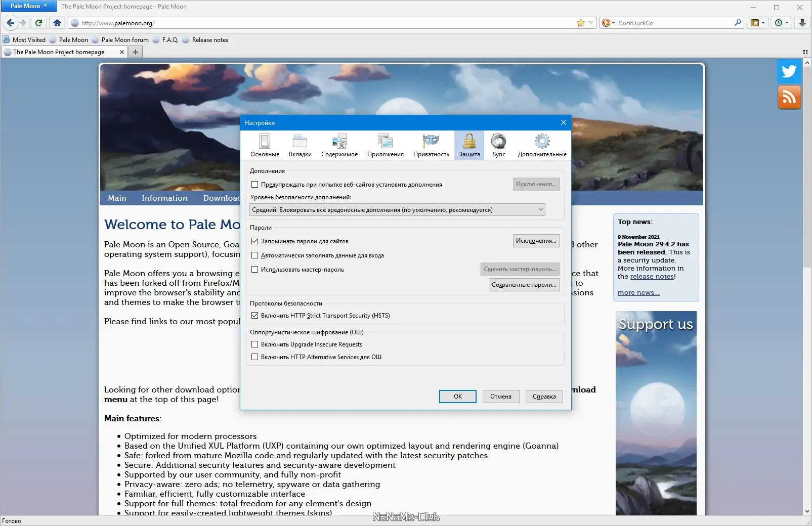The height and width of the screenshot is (526, 812).
Task: Open the Release notes bookmark in toolbar
Action: point(205,39)
